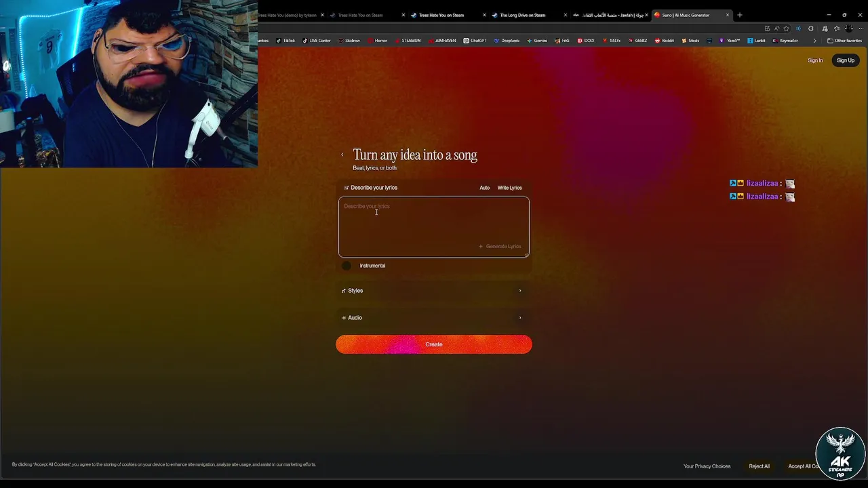Select the Write Lyrics mode
The width and height of the screenshot is (868, 488).
coord(510,188)
